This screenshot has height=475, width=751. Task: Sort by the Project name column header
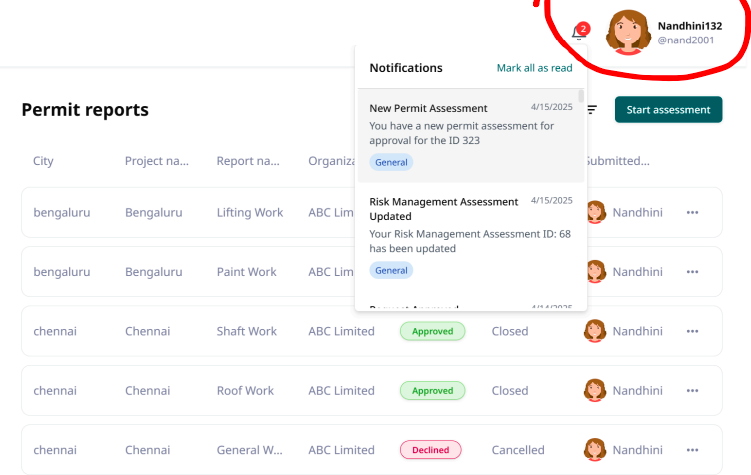[157, 161]
